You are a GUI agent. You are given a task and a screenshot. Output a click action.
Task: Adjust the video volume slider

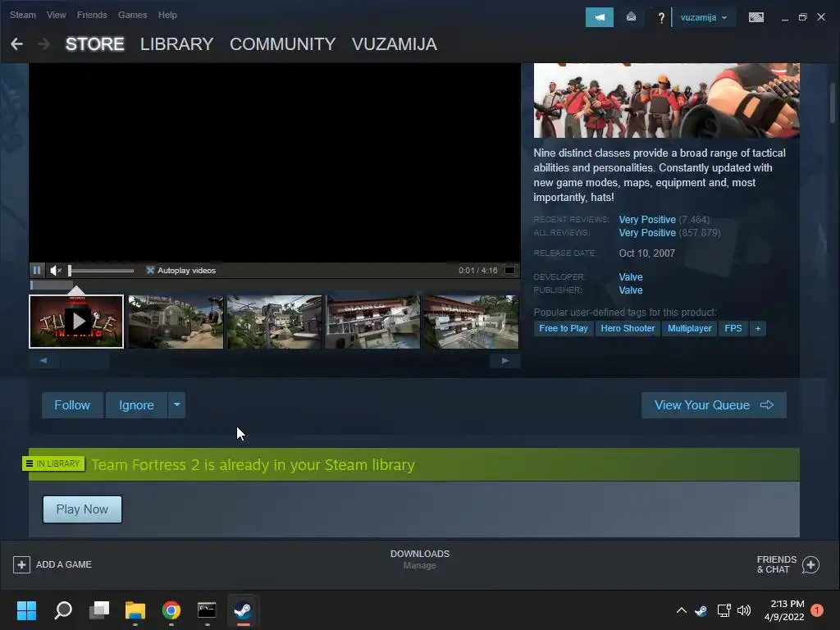point(101,271)
